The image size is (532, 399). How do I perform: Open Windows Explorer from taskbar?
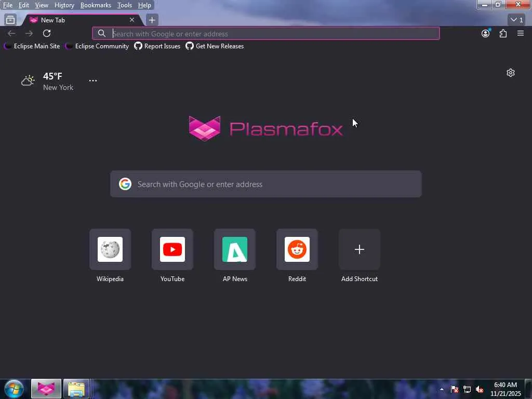tap(76, 389)
